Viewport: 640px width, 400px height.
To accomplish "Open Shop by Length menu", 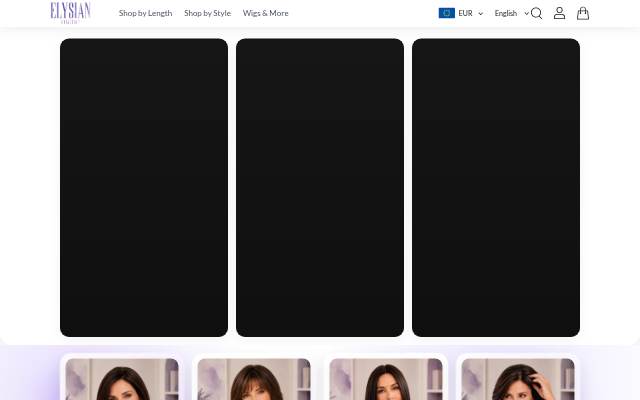I will click(145, 13).
